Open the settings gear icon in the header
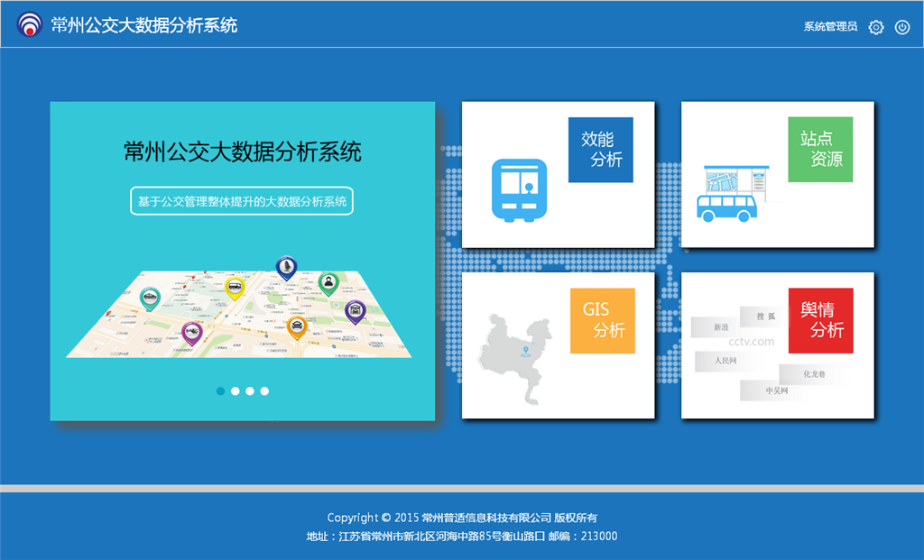The width and height of the screenshot is (924, 560). click(x=875, y=27)
